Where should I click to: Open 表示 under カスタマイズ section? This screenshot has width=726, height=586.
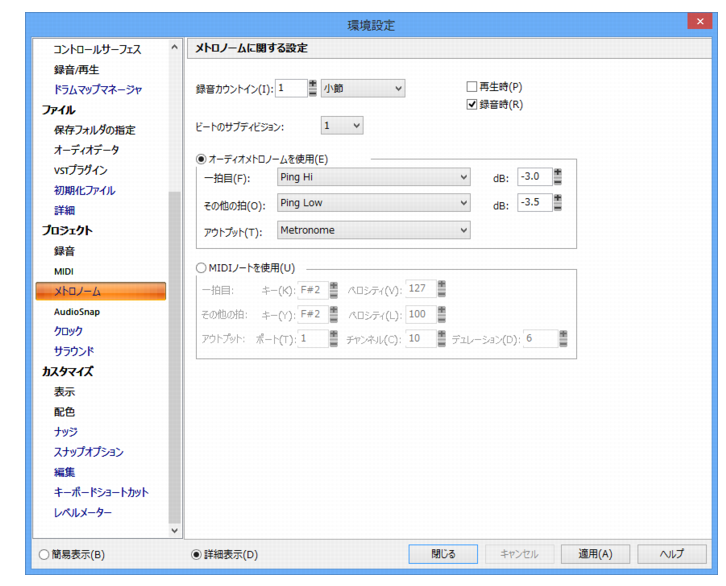click(64, 392)
